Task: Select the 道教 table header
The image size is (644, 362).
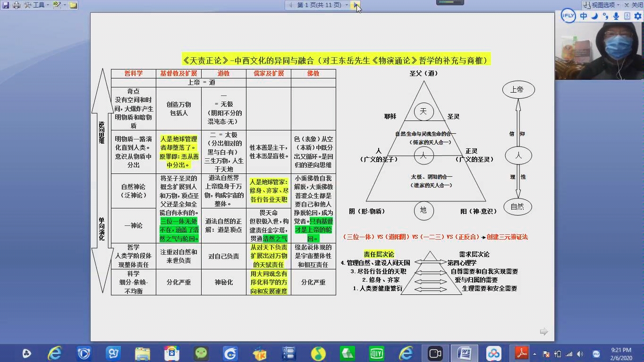Action: pos(223,74)
